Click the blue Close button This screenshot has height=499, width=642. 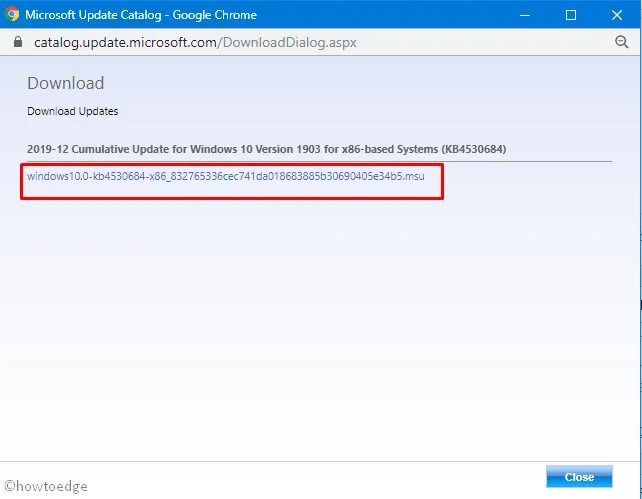click(x=579, y=477)
